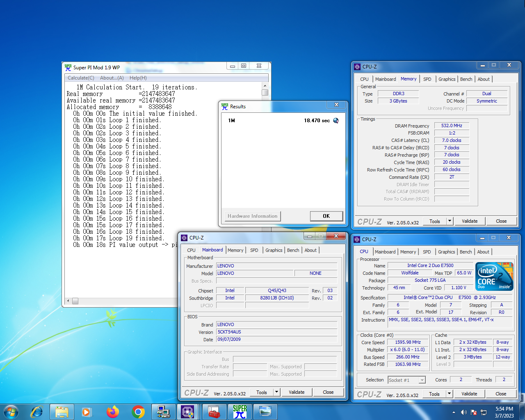Open Windows Media Player from the taskbar
Screen dimensions: 525x420
[x=87, y=411]
